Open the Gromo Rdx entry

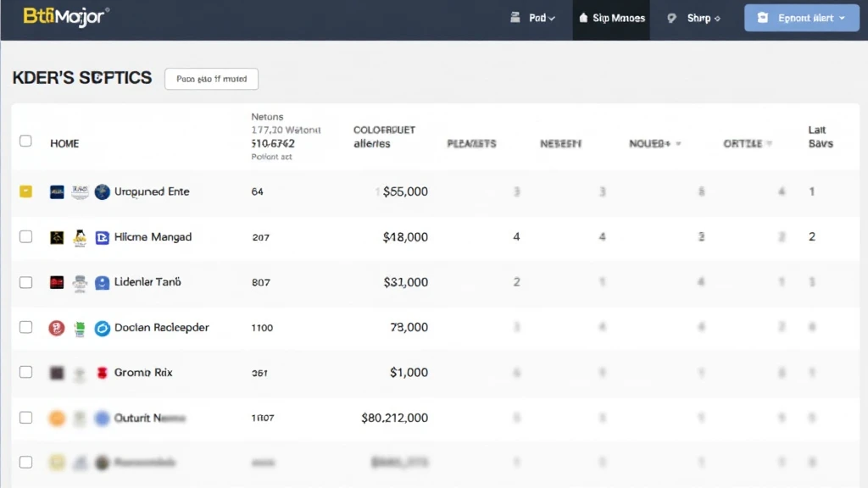point(143,373)
